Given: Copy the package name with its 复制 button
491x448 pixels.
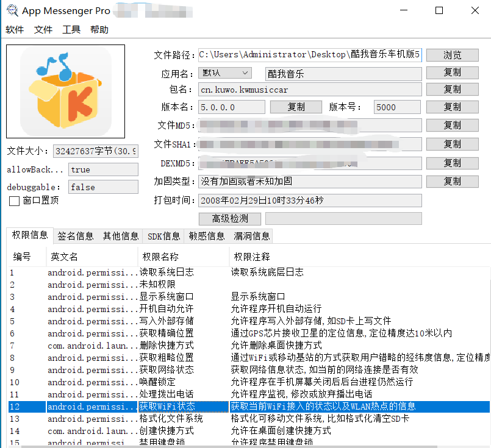Looking at the screenshot, I should click(452, 89).
